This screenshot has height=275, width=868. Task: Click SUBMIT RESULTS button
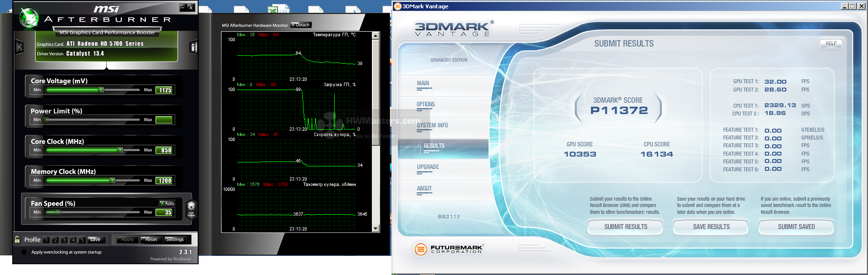pyautogui.click(x=625, y=227)
